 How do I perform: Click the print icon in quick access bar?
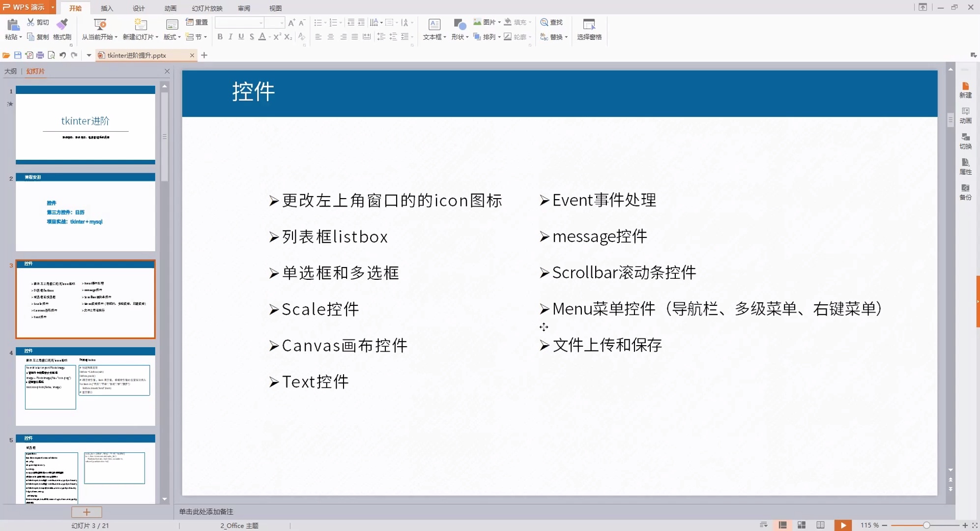[40, 55]
